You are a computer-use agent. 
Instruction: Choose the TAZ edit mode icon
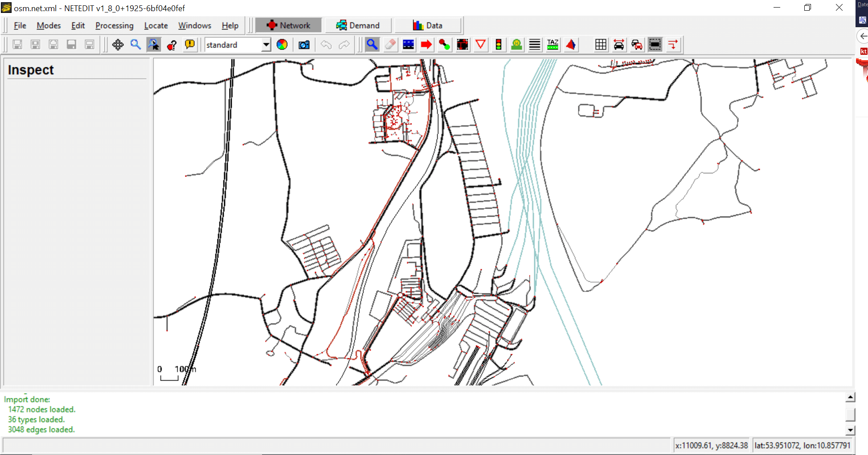point(553,45)
